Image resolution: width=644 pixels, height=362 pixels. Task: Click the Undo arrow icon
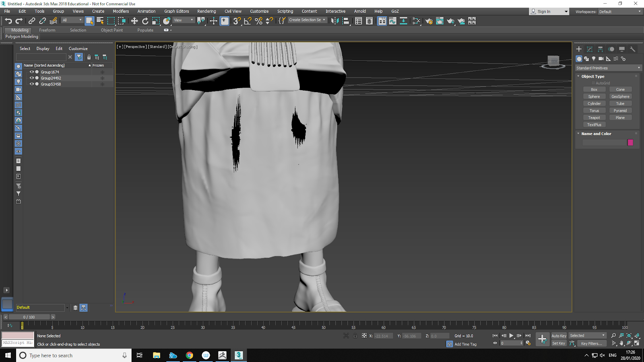pos(8,21)
